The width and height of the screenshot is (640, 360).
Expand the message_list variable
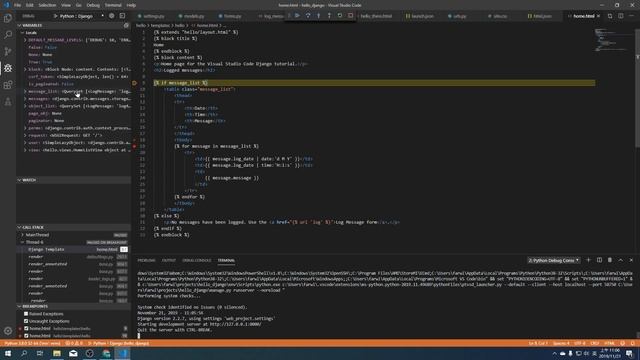(25, 91)
